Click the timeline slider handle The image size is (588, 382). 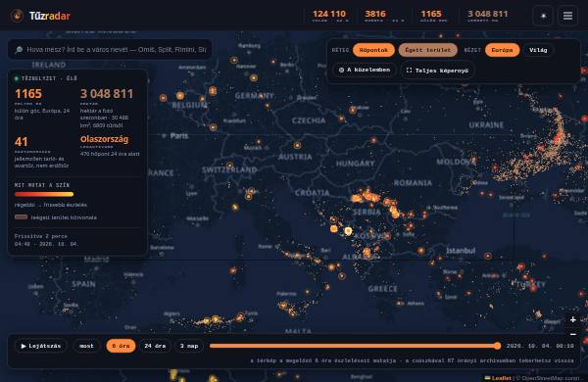[x=497, y=346]
